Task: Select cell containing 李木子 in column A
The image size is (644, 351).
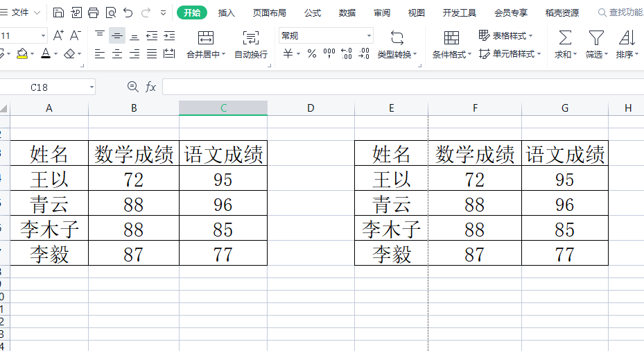Action: click(49, 228)
